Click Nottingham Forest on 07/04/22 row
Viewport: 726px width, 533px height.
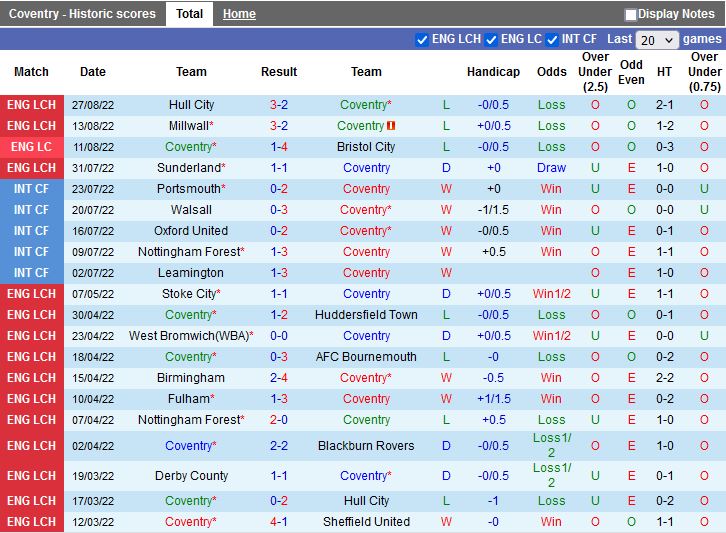coord(191,420)
